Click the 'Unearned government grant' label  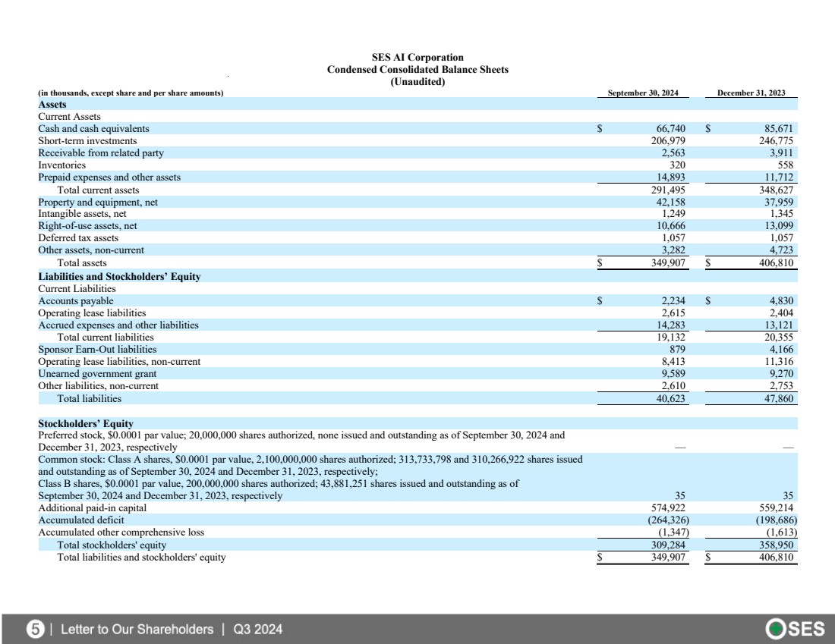(x=97, y=374)
